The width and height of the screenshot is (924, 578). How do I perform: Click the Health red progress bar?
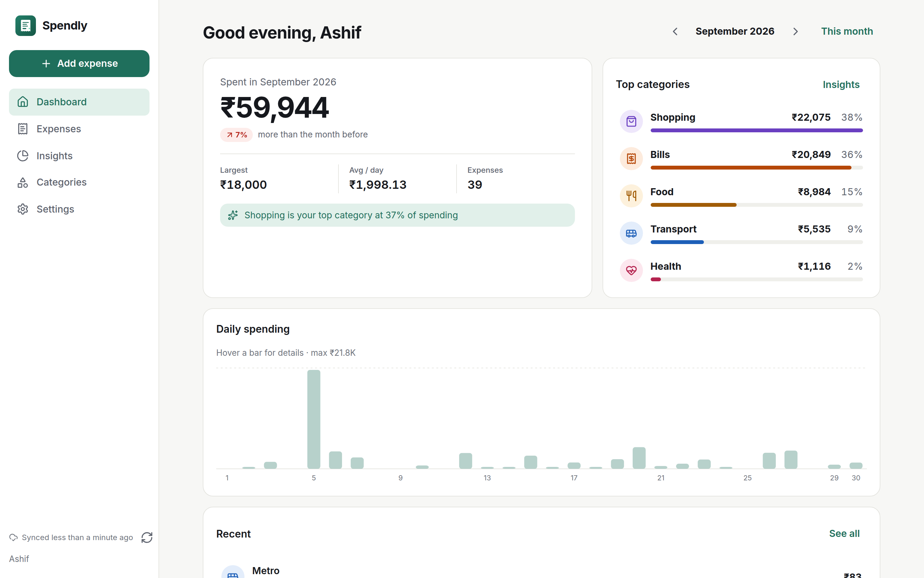655,279
